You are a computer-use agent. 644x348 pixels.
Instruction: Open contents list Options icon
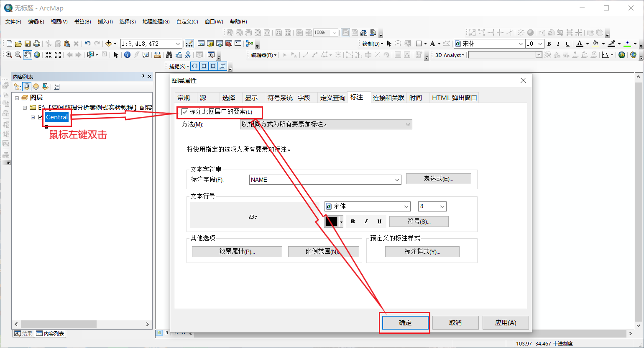[x=57, y=87]
